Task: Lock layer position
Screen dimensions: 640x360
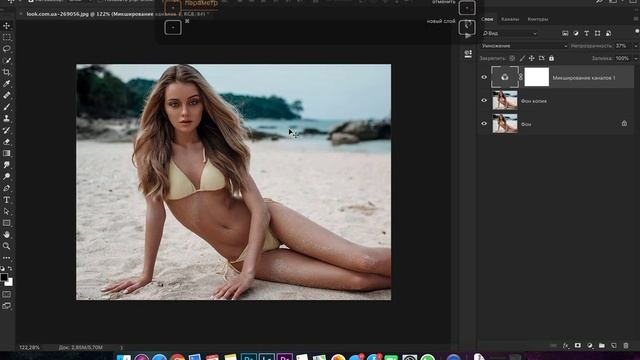Action: 531,58
